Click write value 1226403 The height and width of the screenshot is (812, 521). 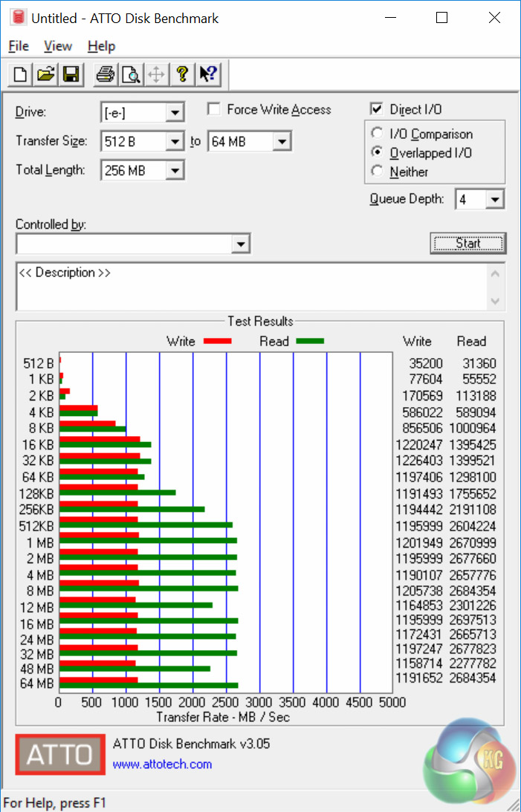click(419, 461)
